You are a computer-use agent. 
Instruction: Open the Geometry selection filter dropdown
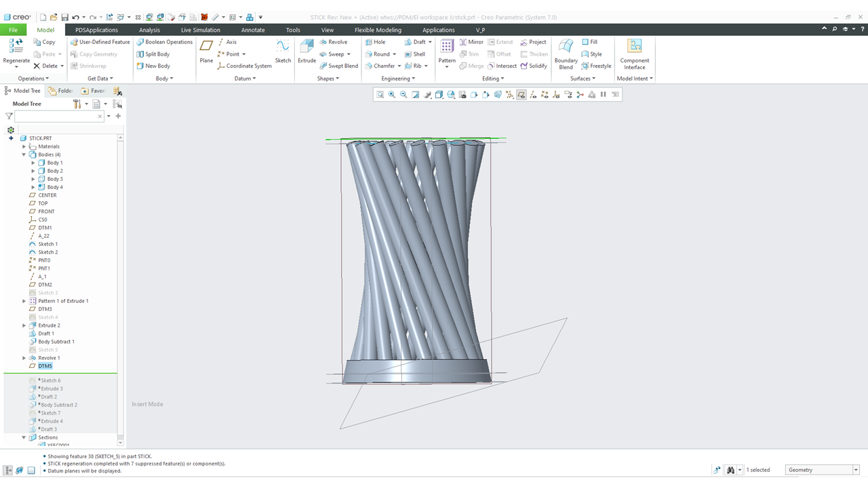[856, 470]
